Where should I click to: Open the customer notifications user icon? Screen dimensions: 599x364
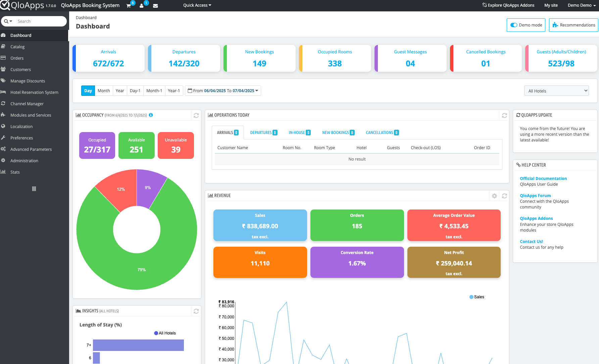click(x=142, y=6)
